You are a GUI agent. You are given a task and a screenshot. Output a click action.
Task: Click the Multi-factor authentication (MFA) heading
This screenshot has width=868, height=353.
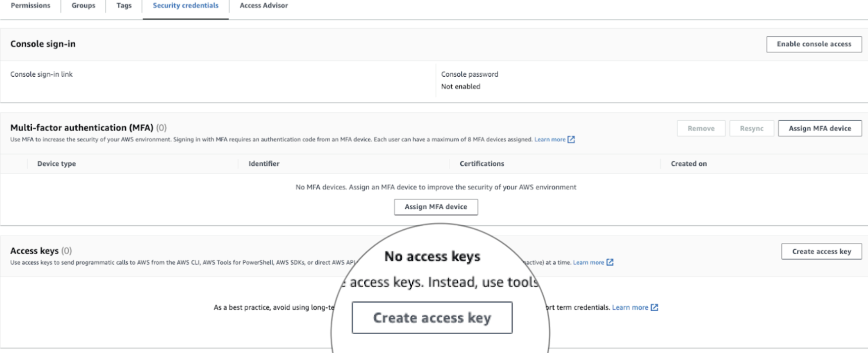[82, 128]
